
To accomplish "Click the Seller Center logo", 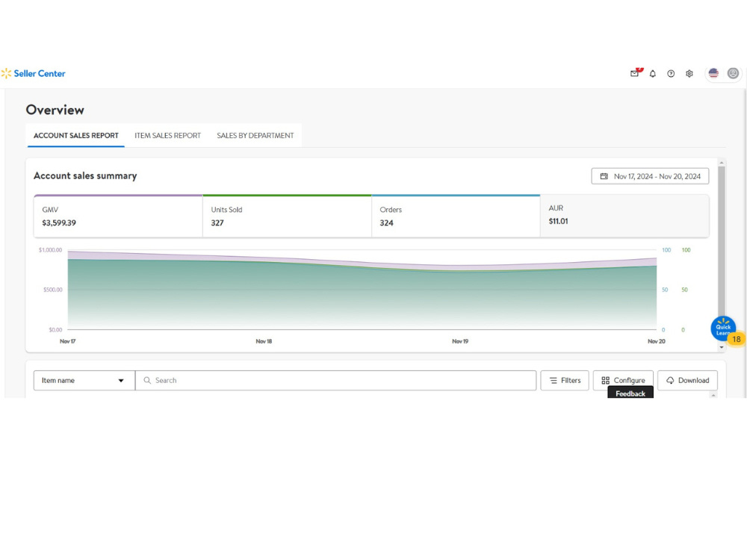I will point(34,73).
